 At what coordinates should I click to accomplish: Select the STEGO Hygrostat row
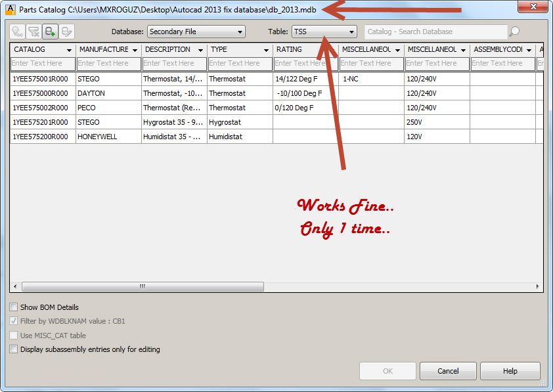click(276, 122)
